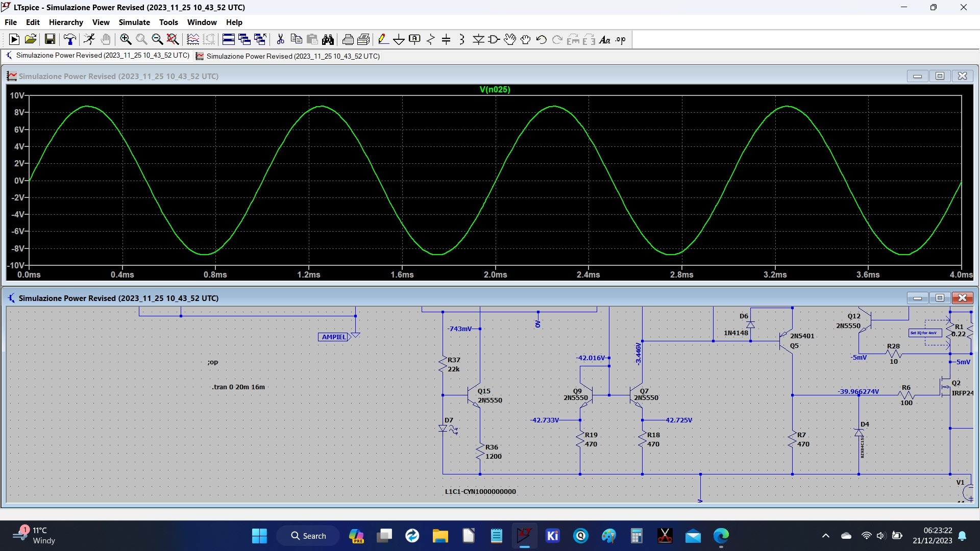980x551 pixels.
Task: Select the Cut scissors tool
Action: (x=280, y=39)
